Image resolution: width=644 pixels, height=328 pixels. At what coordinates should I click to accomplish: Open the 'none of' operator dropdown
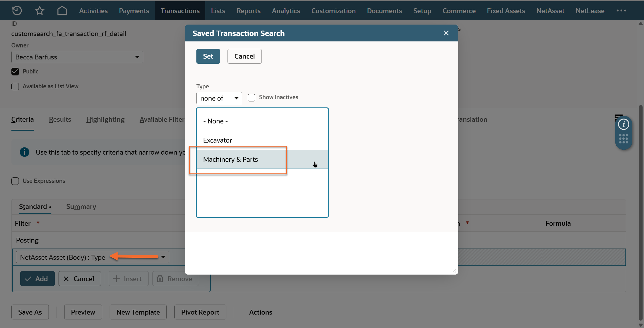coord(219,98)
